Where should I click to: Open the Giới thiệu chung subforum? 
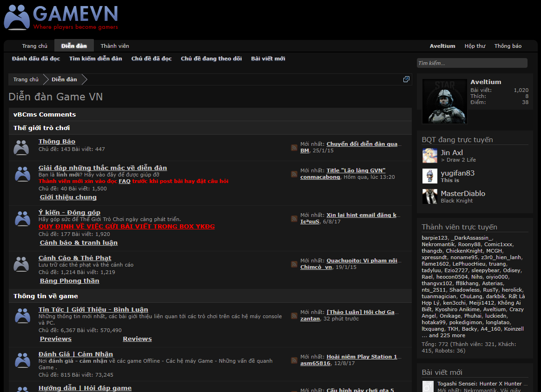pyautogui.click(x=68, y=197)
